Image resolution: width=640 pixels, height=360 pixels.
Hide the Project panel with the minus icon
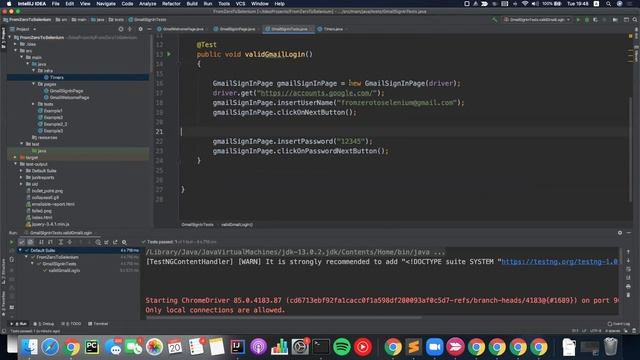pos(149,29)
